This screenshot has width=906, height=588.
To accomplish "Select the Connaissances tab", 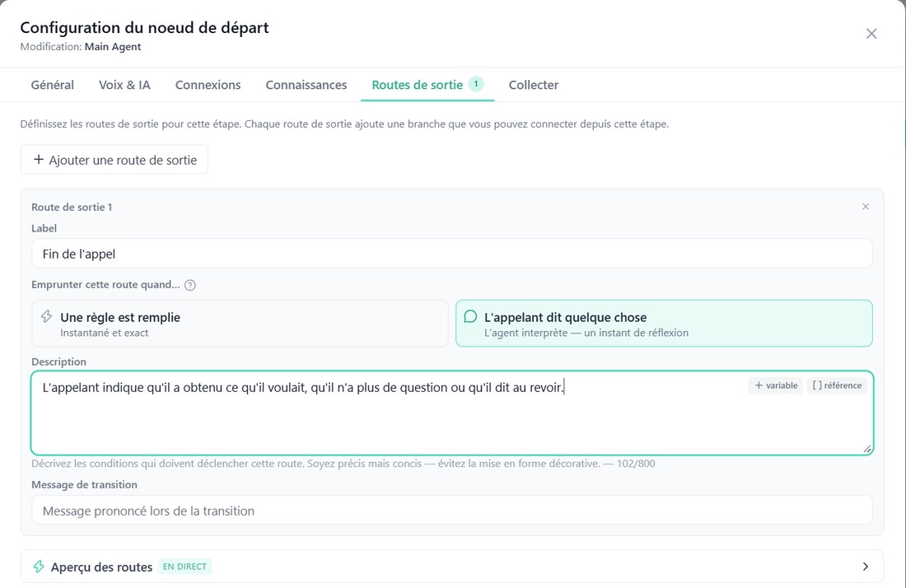I will (x=306, y=85).
